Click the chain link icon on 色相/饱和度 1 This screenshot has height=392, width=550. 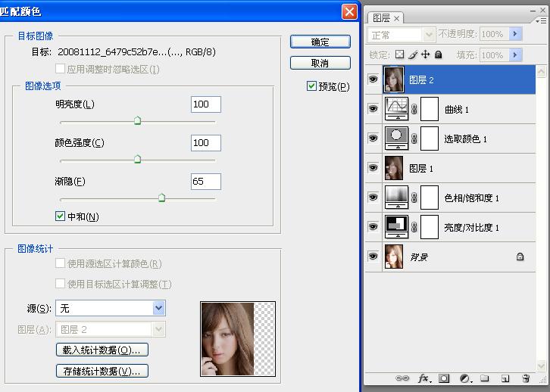pos(414,198)
